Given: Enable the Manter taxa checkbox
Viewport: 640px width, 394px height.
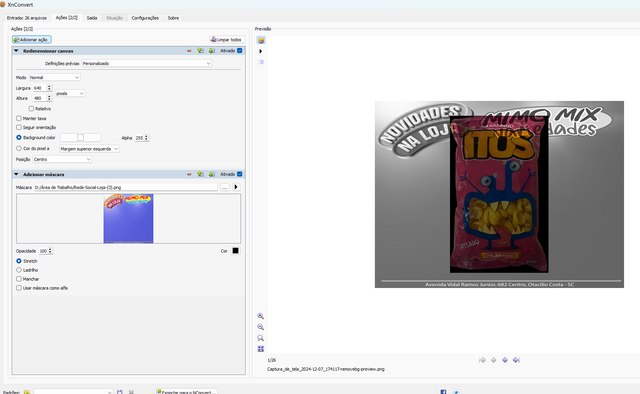Looking at the screenshot, I should [x=19, y=118].
